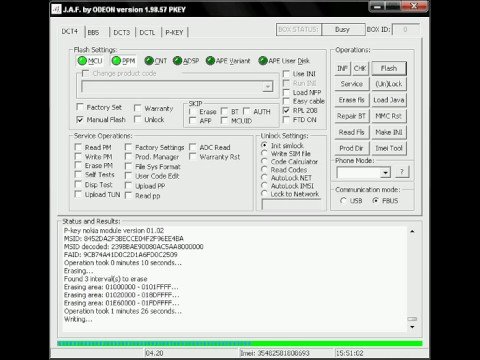Image resolution: width=480 pixels, height=360 pixels.
Task: Enable Read PM service operation
Action: pos(78,147)
